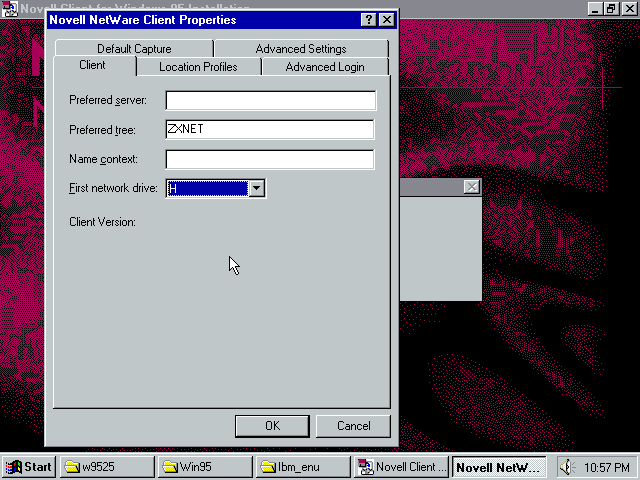Close the small gray window behind the dialog

click(472, 187)
